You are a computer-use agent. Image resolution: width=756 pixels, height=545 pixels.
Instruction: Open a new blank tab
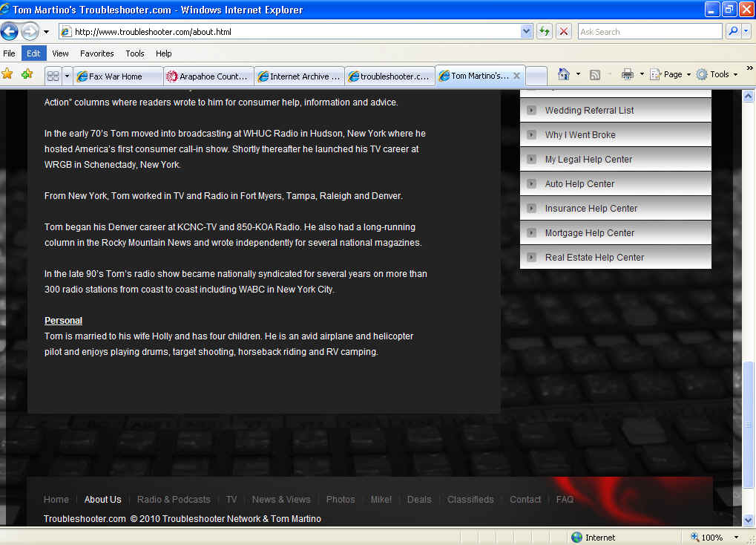coord(536,76)
